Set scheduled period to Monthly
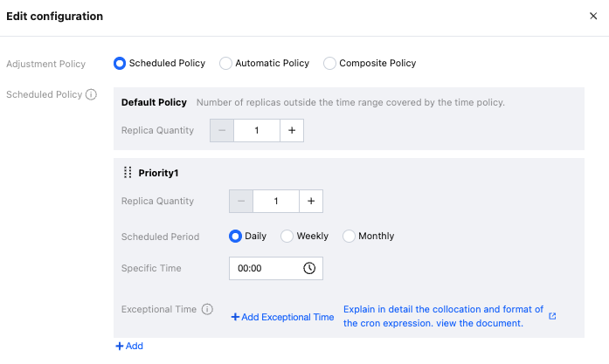 click(x=349, y=236)
